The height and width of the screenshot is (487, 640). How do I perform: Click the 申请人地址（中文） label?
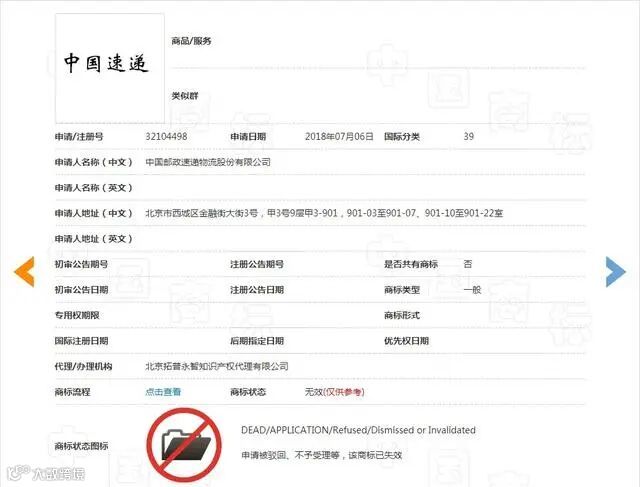94,213
